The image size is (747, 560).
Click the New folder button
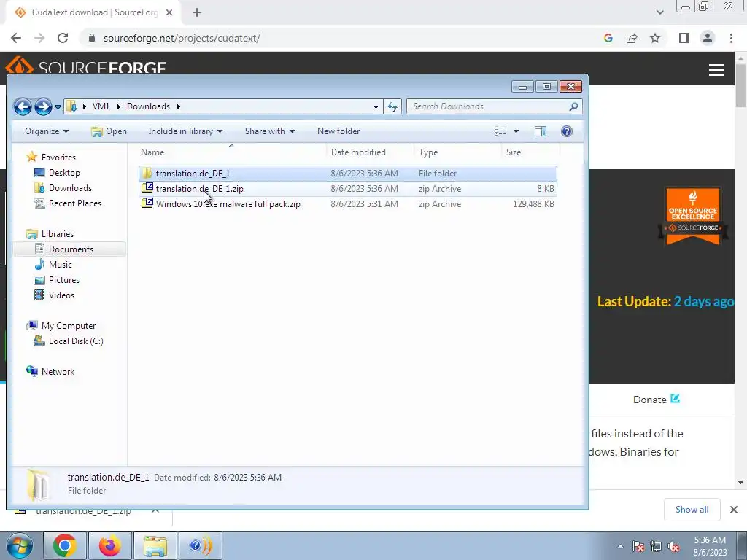coord(338,131)
